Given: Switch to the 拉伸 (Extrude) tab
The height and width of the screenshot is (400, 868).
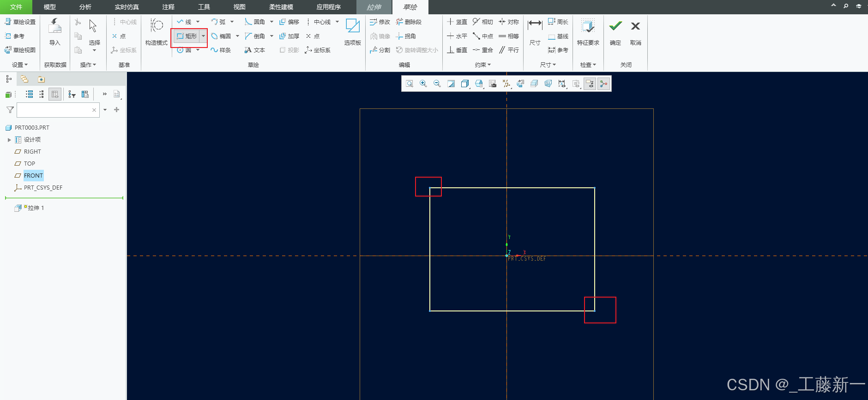Looking at the screenshot, I should [374, 7].
